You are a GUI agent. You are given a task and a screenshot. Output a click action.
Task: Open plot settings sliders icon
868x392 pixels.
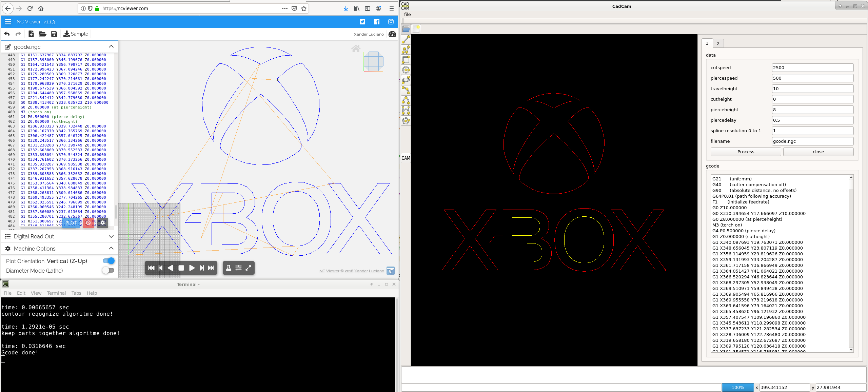click(x=238, y=268)
